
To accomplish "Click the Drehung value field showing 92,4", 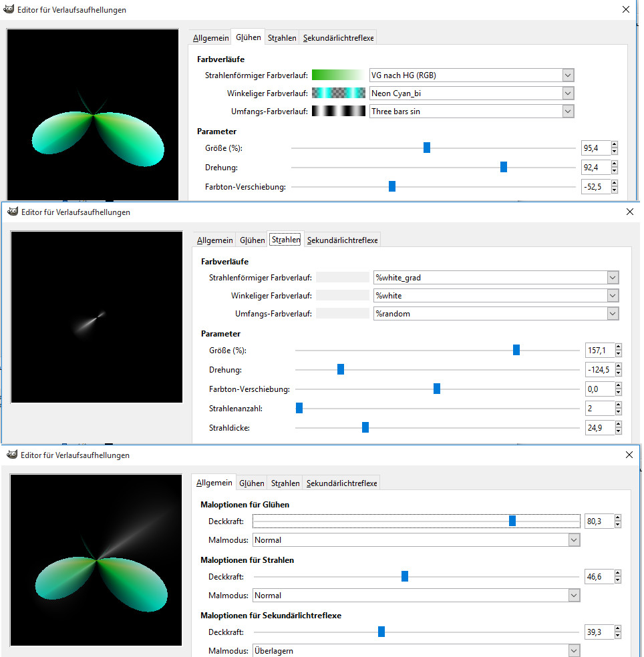I will (596, 167).
